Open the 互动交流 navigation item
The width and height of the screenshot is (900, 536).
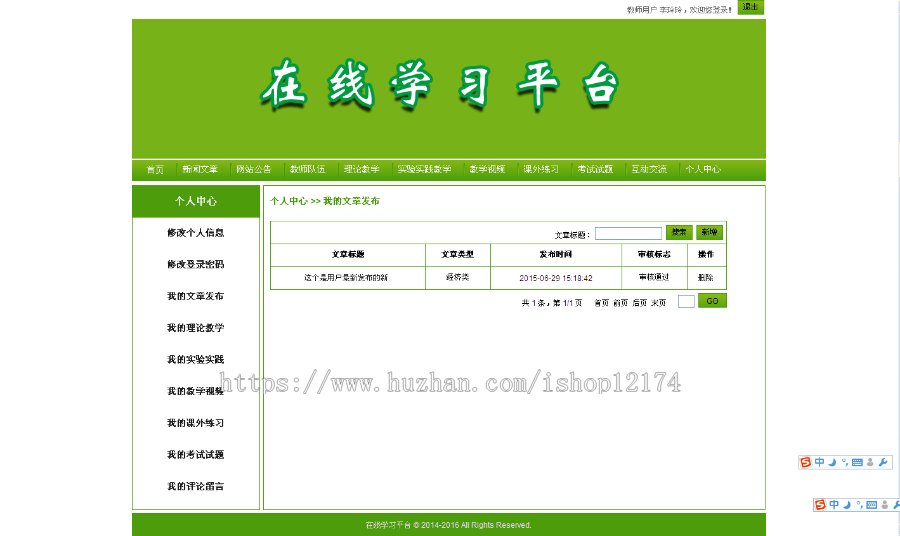pos(649,169)
